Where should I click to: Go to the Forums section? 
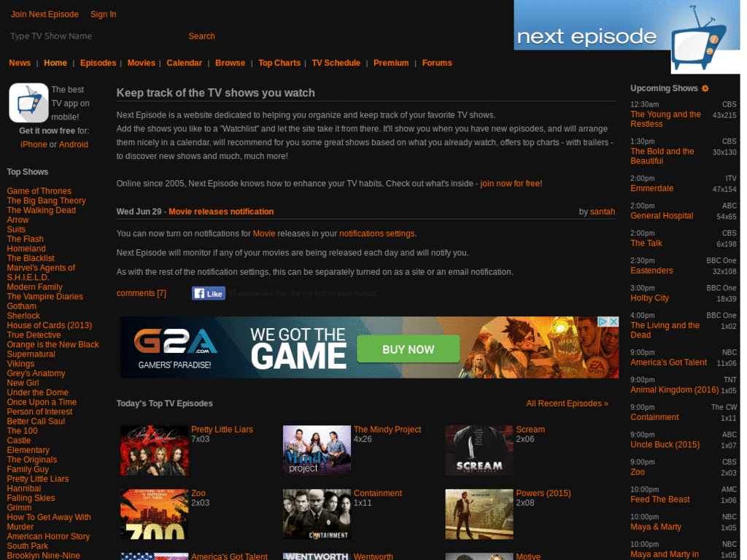[x=437, y=63]
